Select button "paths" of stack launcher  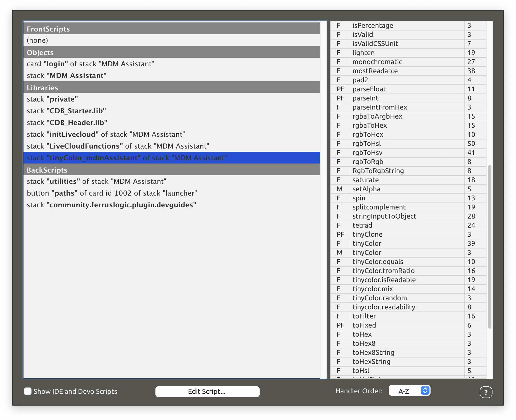coord(112,193)
